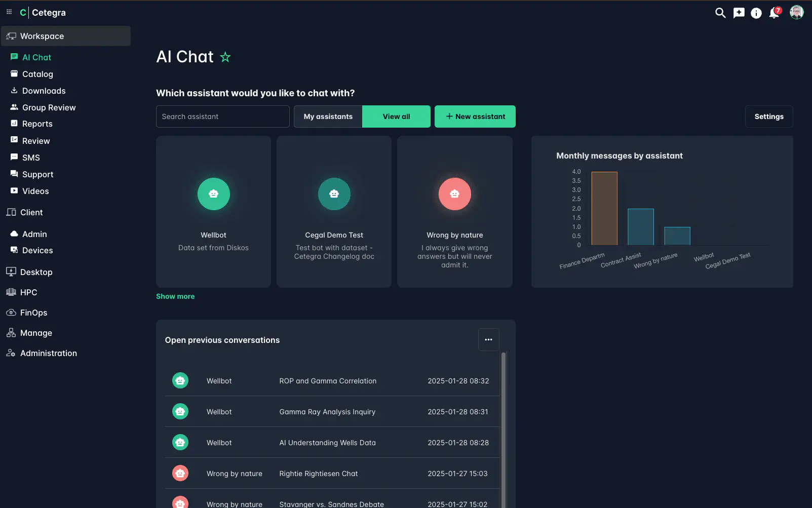Collapse the Workspace sidebar section
The height and width of the screenshot is (508, 812).
65,36
